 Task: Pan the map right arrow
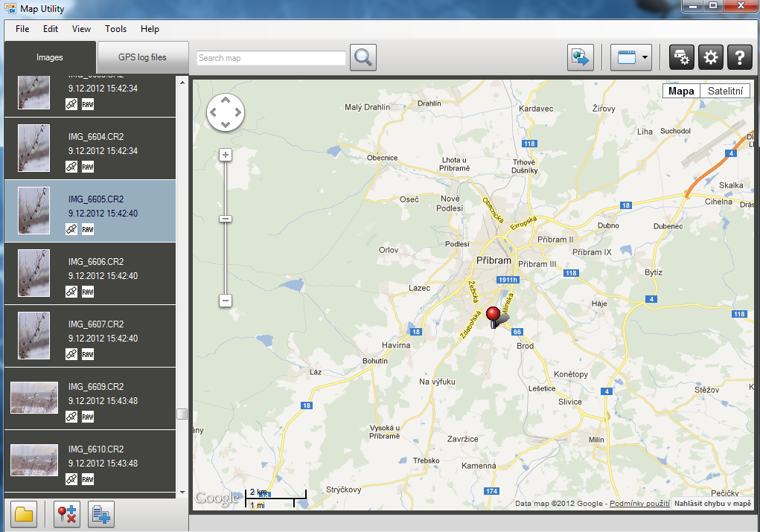point(237,112)
